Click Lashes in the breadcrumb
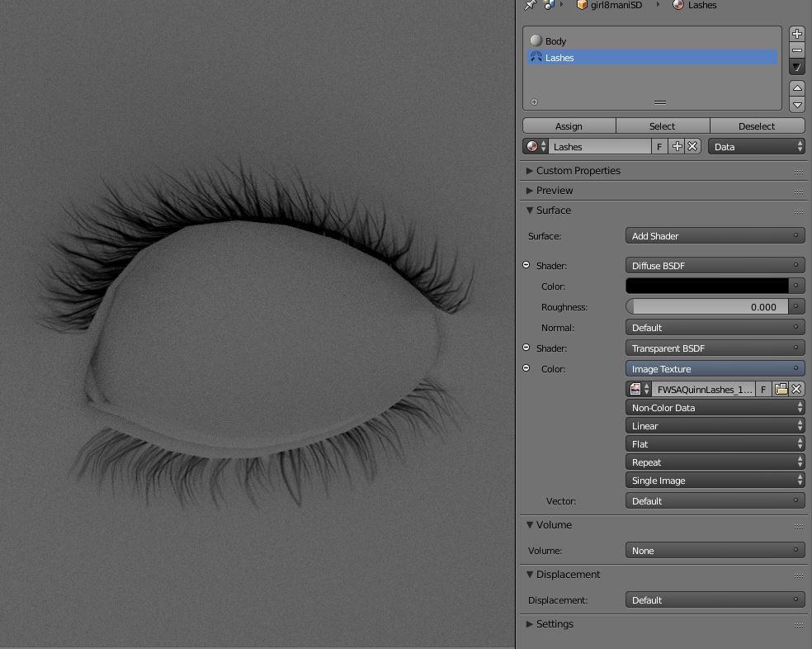This screenshot has height=649, width=812. (x=702, y=5)
